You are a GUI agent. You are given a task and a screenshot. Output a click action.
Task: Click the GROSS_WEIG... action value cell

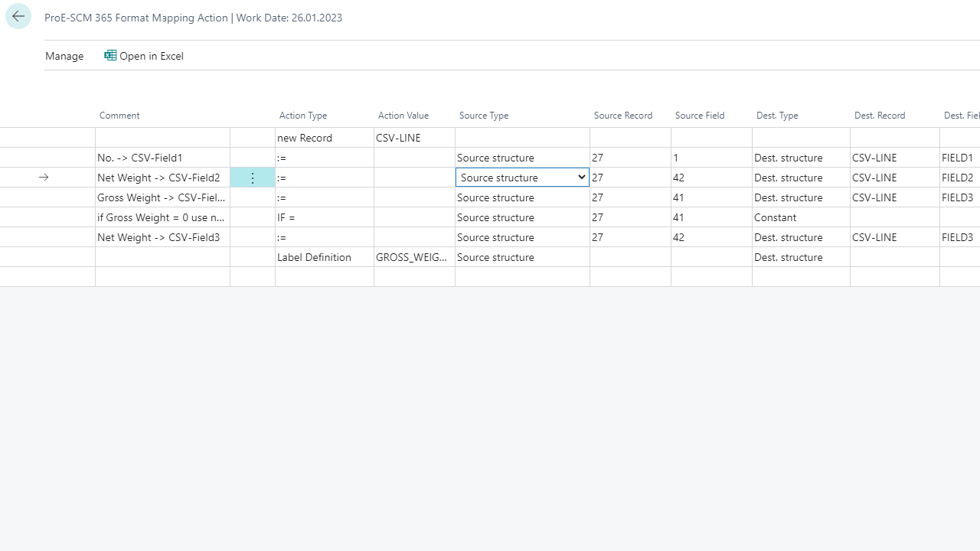pyautogui.click(x=414, y=257)
